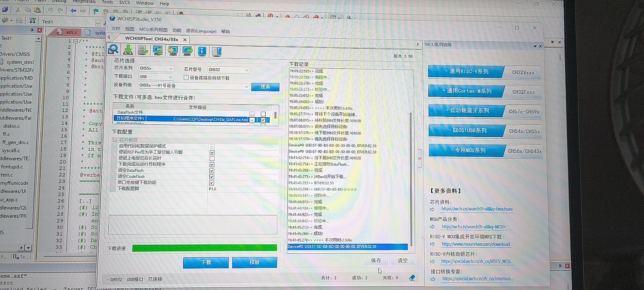Open the 功能 menu
Image resolution: width=644 pixels, height=290 pixels.
click(177, 30)
